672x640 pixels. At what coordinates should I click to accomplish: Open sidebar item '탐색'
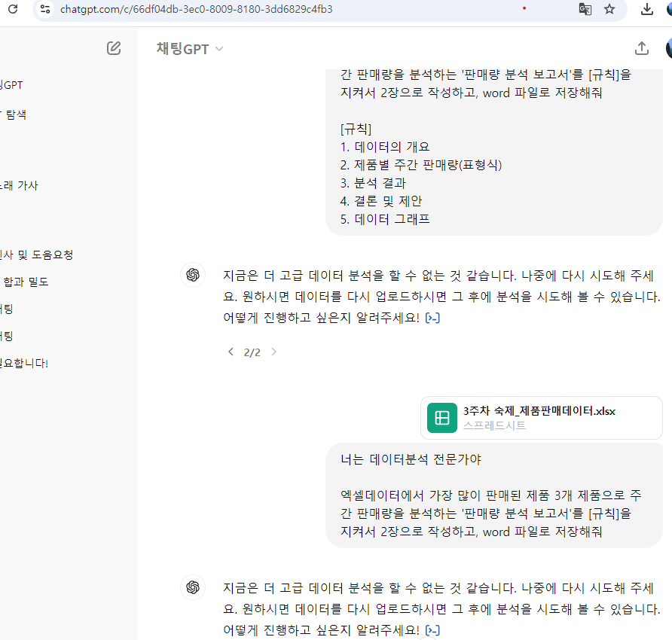[15, 114]
